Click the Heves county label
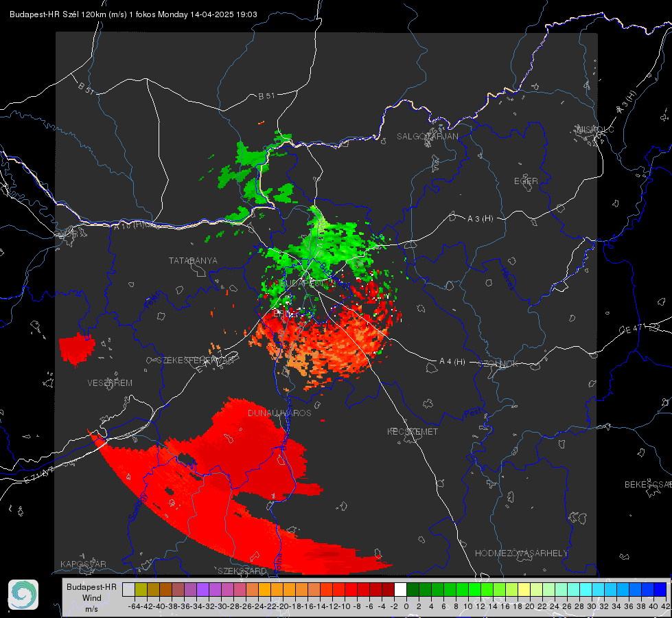 pos(507,279)
